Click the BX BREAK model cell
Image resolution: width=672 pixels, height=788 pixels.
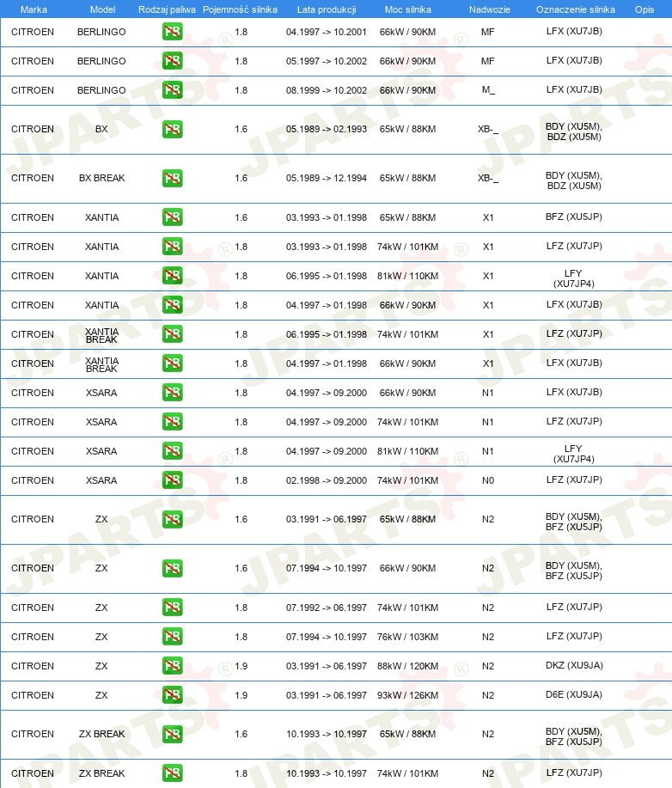101,178
